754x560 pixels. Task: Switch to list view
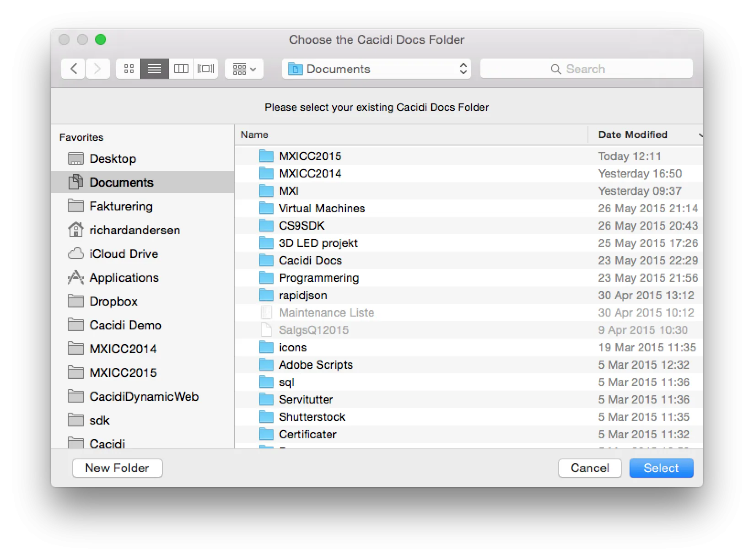point(155,69)
